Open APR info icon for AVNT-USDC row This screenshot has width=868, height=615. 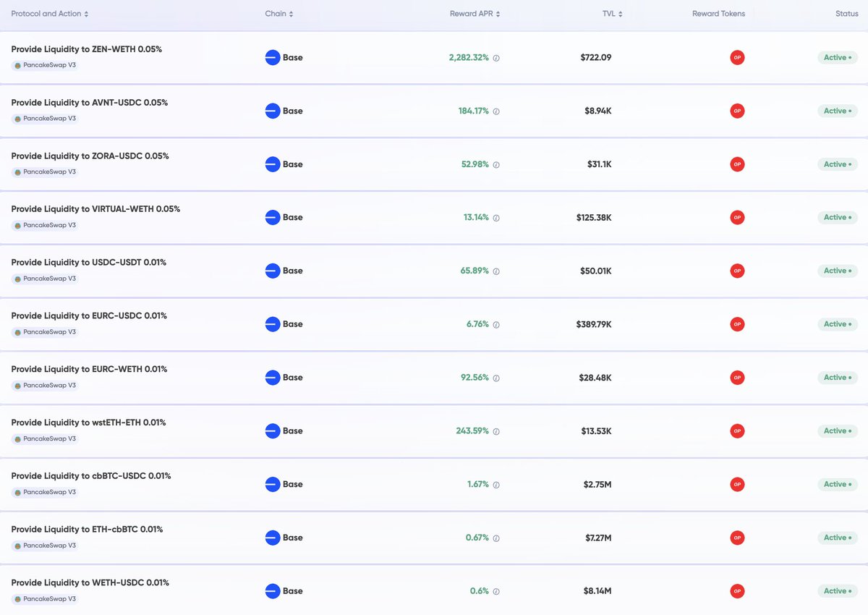[x=496, y=111]
